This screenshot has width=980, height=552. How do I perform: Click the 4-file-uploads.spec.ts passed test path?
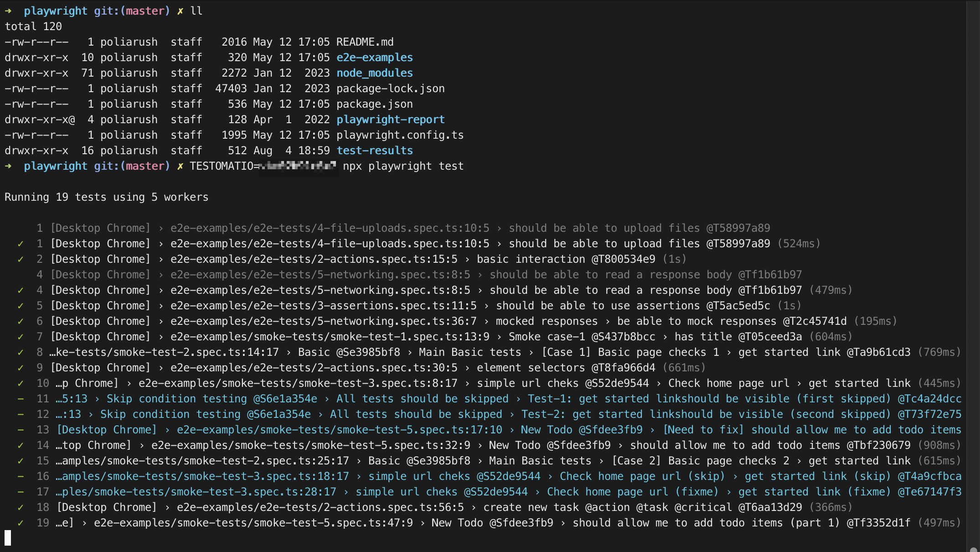330,244
